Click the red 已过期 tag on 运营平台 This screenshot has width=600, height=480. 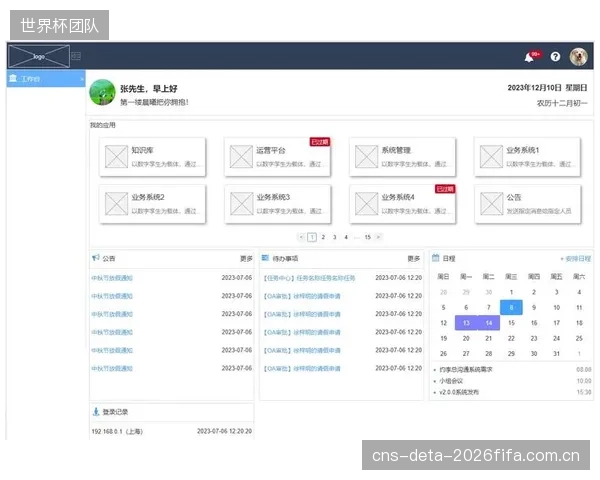point(320,142)
